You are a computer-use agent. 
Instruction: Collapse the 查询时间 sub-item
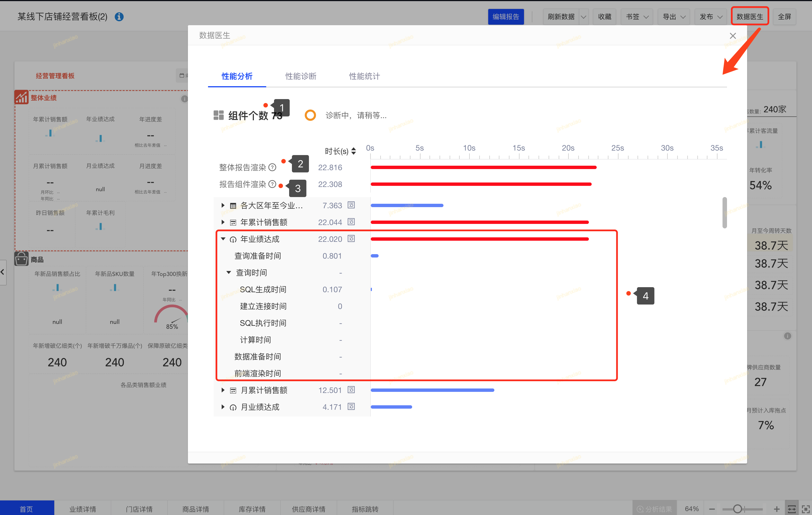[x=229, y=272]
